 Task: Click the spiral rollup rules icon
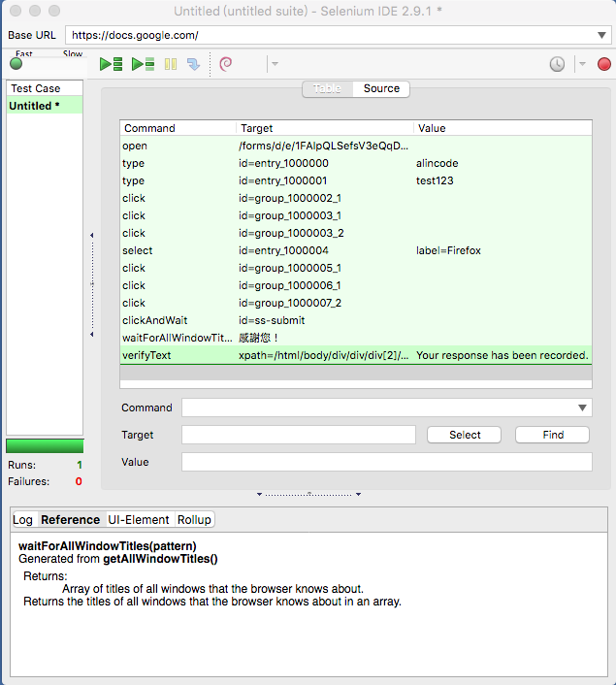coord(226,64)
